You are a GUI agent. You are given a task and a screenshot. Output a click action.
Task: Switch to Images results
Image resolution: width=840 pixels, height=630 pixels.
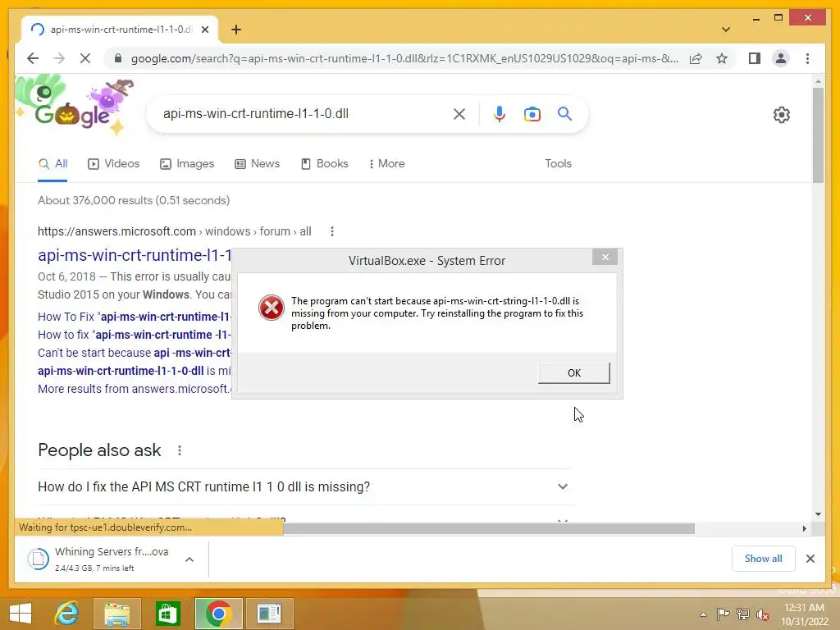click(x=187, y=164)
